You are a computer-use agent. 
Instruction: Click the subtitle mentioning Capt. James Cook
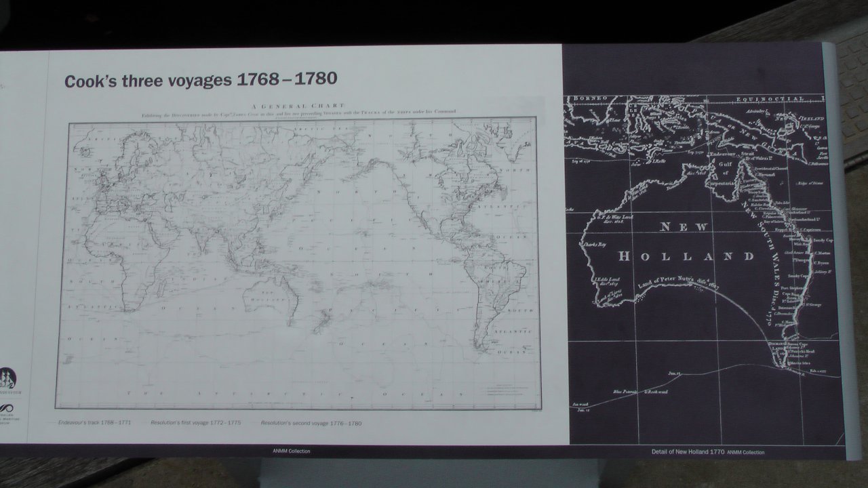[298, 113]
